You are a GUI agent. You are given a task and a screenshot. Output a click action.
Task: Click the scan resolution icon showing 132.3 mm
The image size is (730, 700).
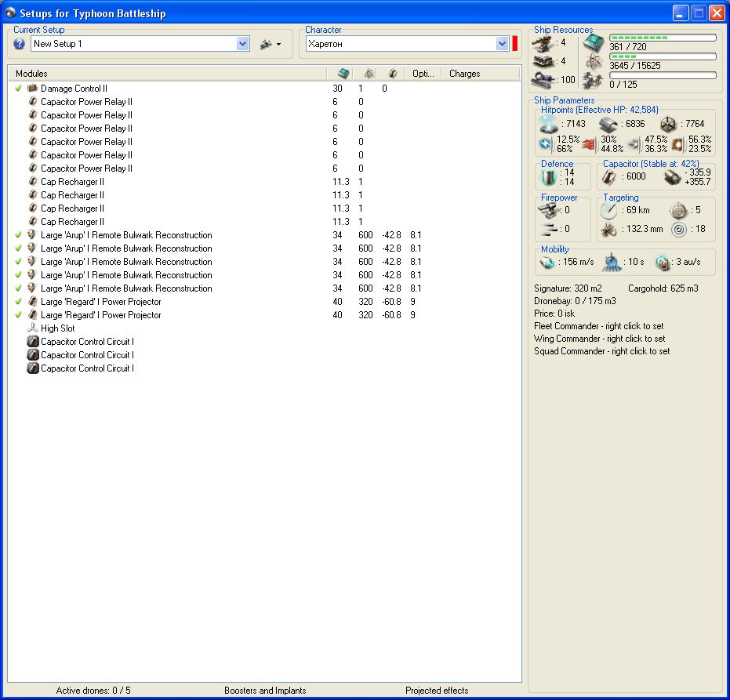tap(608, 229)
